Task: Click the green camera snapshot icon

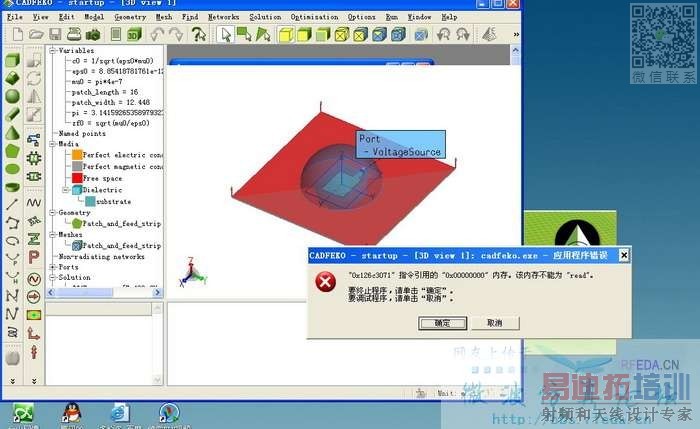Action: 93,34
